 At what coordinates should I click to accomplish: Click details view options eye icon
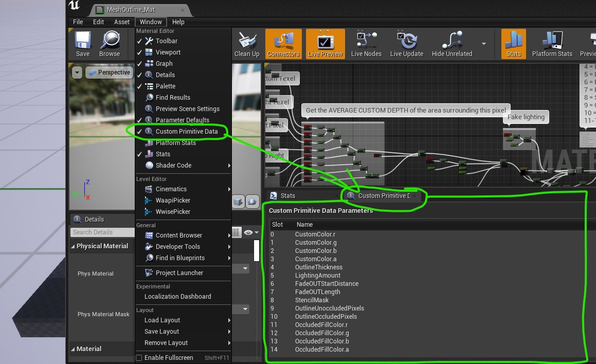[x=251, y=232]
